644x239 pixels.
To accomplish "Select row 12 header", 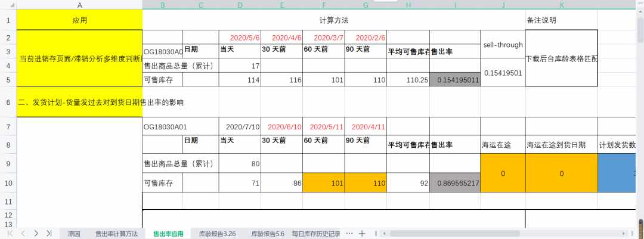I will point(8,215).
